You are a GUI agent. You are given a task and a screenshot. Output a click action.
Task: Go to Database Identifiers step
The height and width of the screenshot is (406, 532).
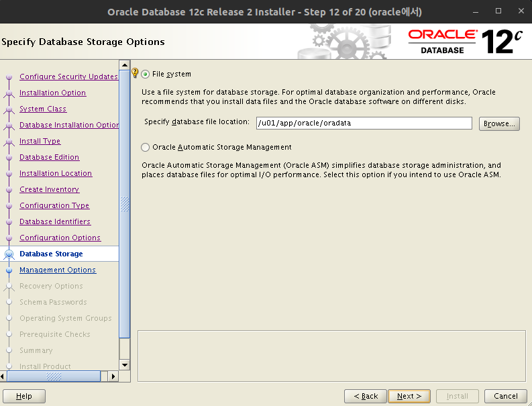(x=55, y=221)
